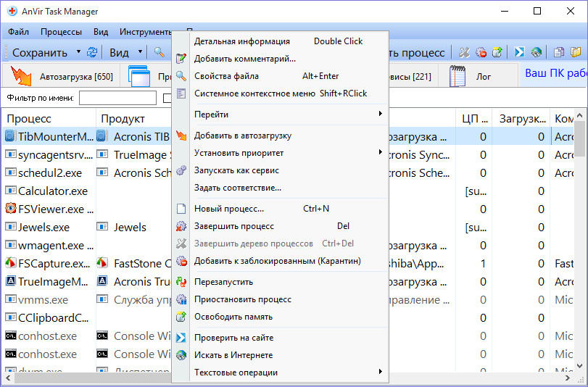Click the horizontal scrollbar left arrow
Image resolution: width=588 pixels, height=387 pixels.
point(7,378)
